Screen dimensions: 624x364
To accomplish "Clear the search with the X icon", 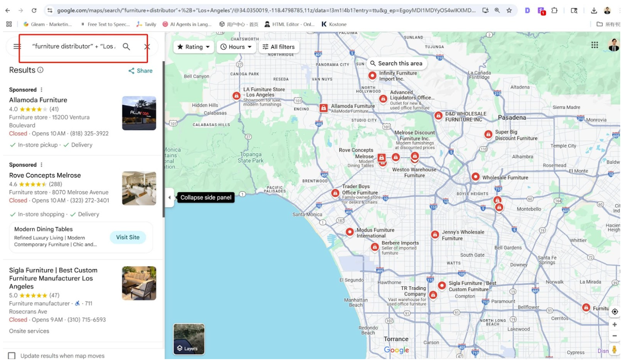I will pos(147,47).
